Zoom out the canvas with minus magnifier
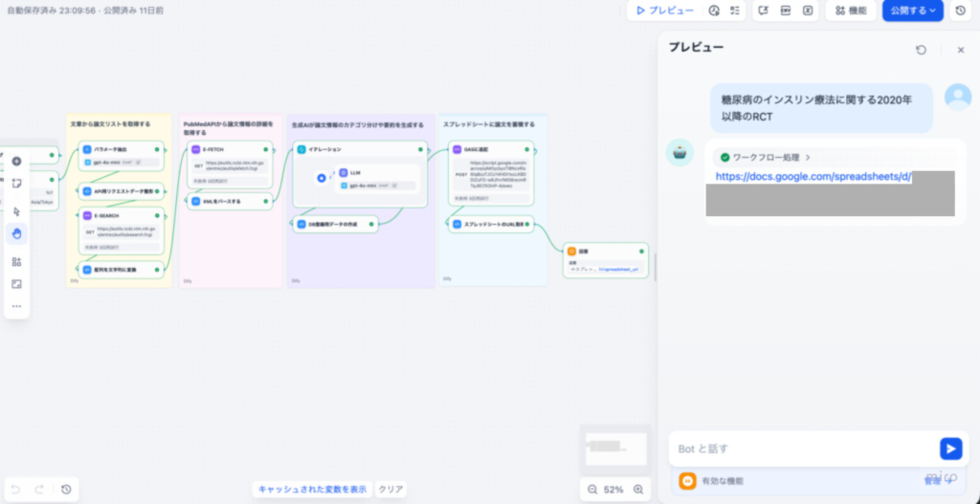The height and width of the screenshot is (504, 980). tap(592, 490)
